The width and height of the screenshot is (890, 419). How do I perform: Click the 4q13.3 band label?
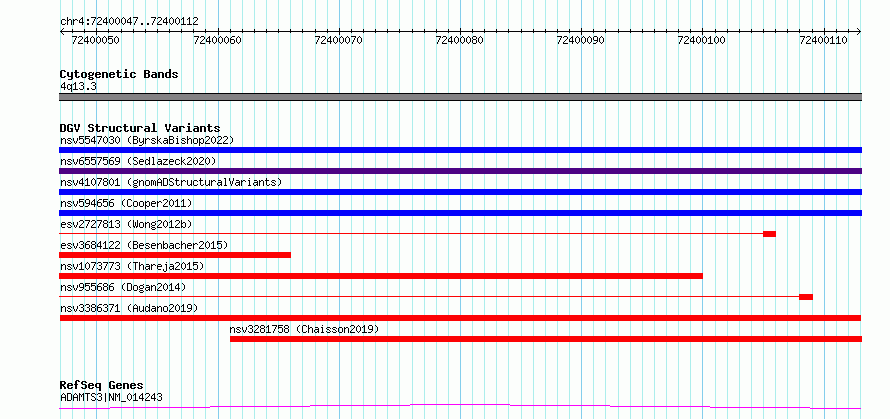click(78, 86)
